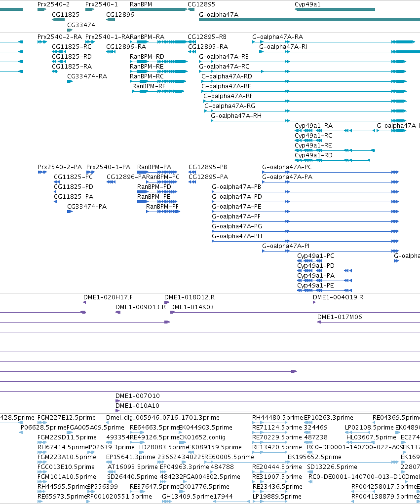This screenshot has height=504, width=420.
Task: Click the CG12895 gene label
Action: pyautogui.click(x=201, y=4)
